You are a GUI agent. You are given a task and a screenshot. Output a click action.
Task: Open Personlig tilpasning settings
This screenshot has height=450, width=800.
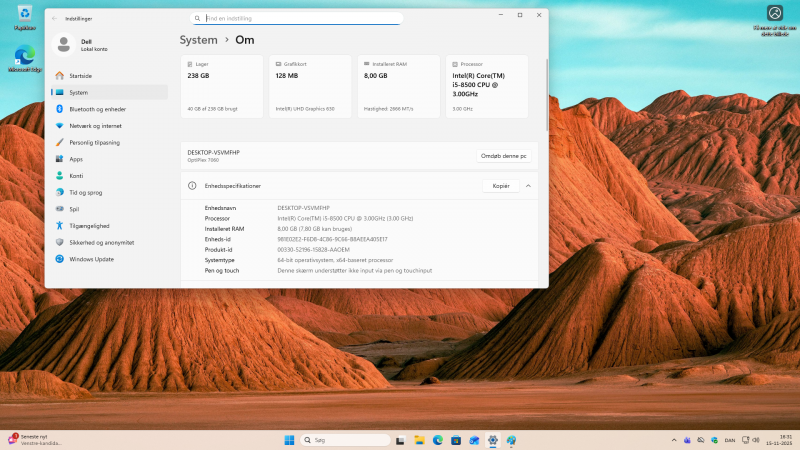pyautogui.click(x=94, y=143)
